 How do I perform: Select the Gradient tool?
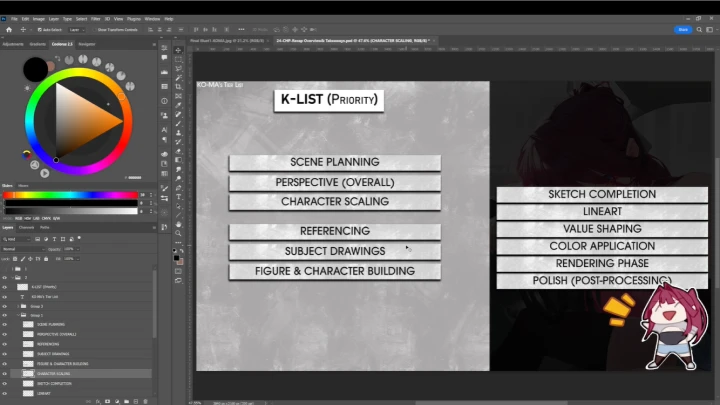click(179, 160)
